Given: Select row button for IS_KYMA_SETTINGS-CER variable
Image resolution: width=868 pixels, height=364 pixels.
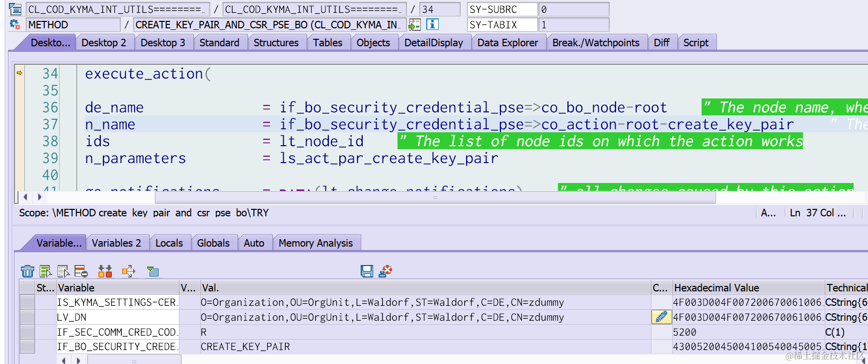Looking at the screenshot, I should click(27, 302).
